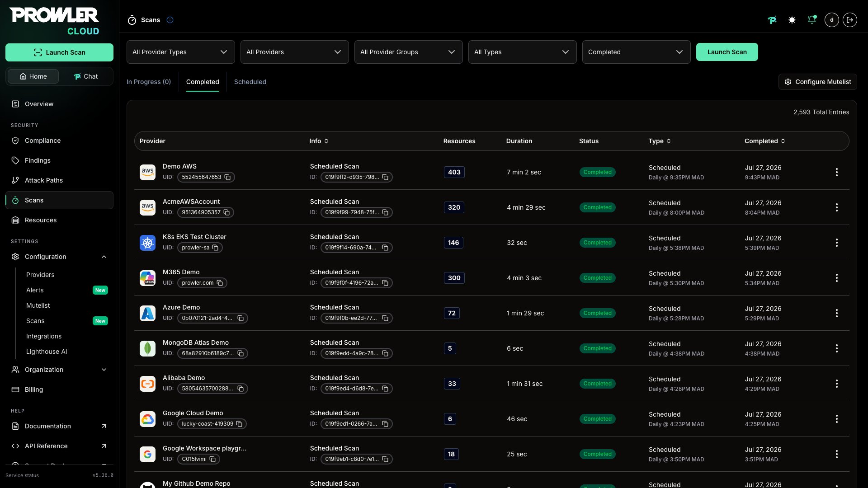This screenshot has width=868, height=488.
Task: Copy the AcmeAWSAccount UID 951364905357
Action: (x=227, y=212)
